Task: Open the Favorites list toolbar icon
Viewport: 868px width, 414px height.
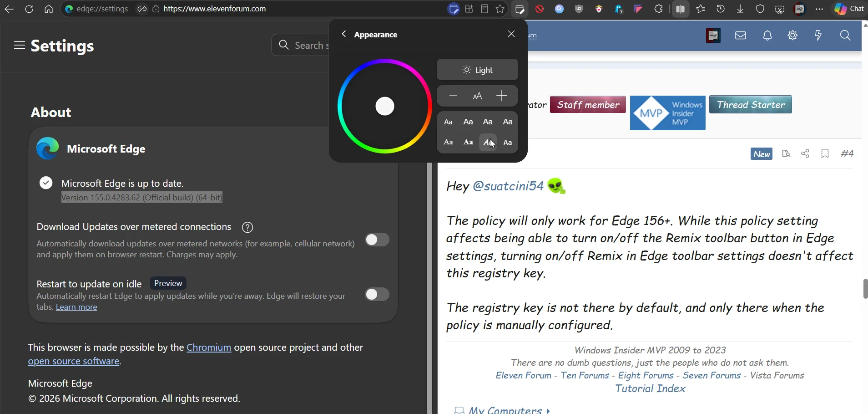Action: (x=701, y=9)
